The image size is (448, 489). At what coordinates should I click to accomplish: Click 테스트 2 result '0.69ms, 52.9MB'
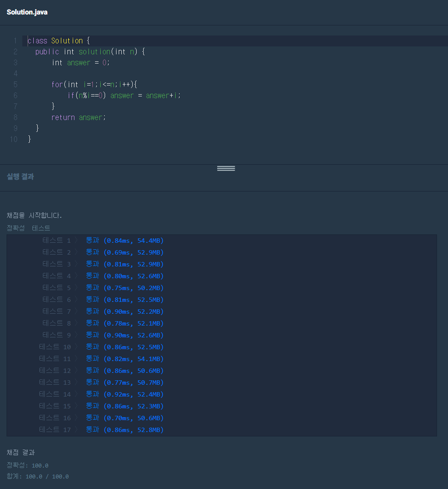tap(134, 253)
